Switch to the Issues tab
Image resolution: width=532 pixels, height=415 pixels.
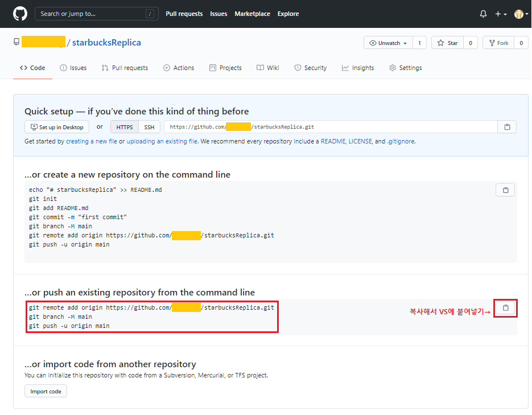point(73,68)
